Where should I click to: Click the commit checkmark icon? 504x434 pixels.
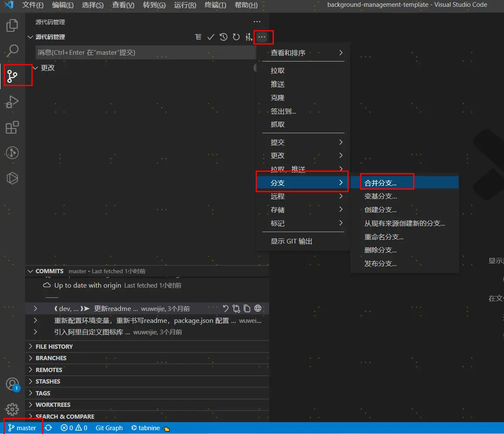coord(211,37)
